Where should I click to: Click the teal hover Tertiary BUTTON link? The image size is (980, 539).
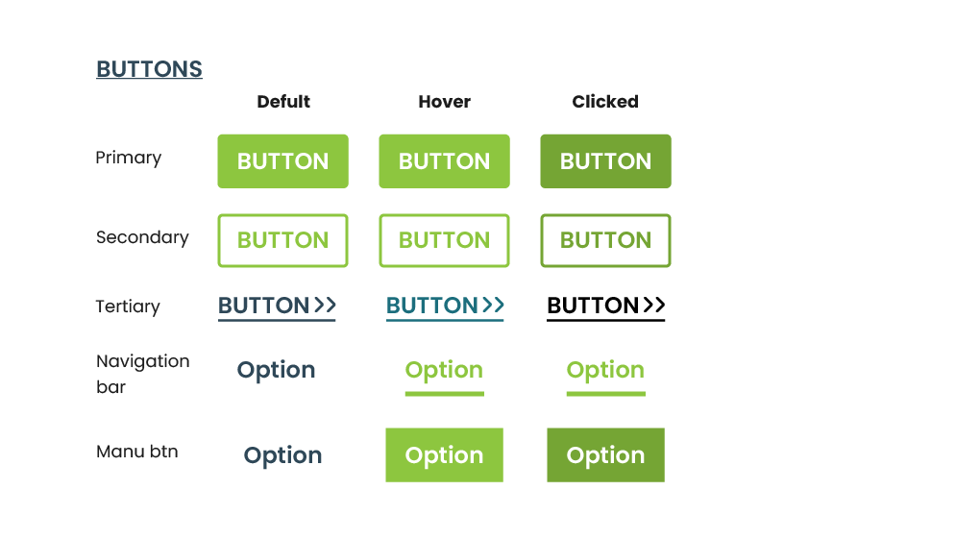431,306
